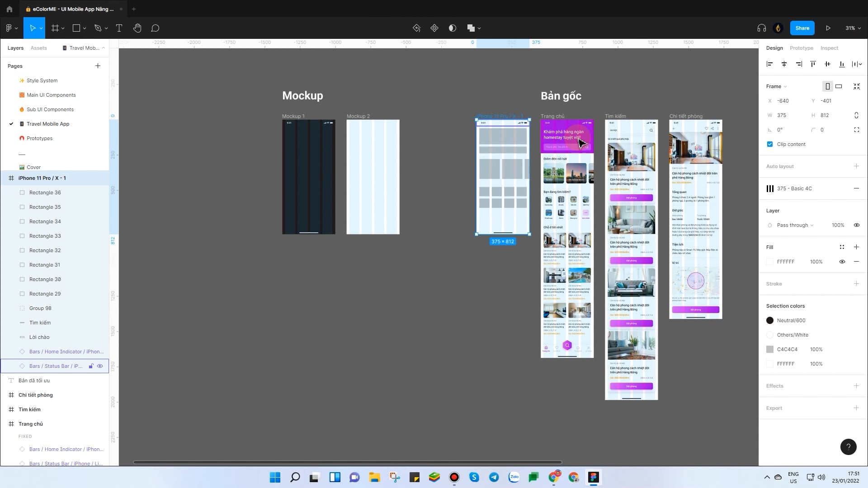
Task: Click the Mask contrast icon in toolbar
Action: (x=453, y=28)
